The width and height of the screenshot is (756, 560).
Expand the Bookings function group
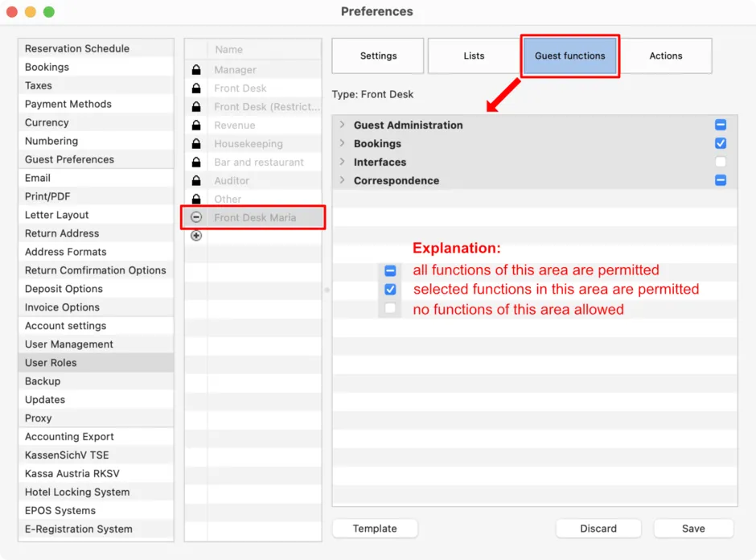coord(342,142)
